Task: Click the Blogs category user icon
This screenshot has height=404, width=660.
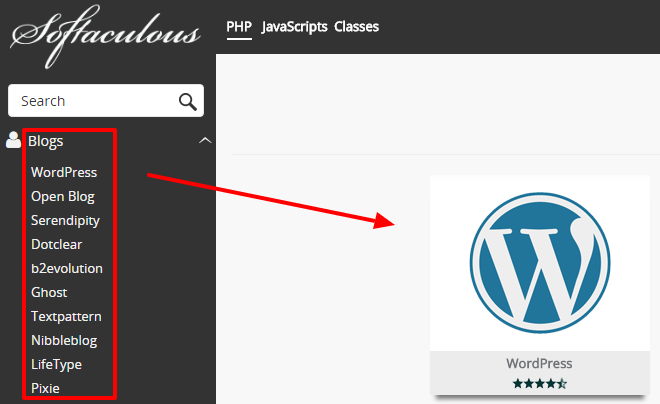Action: pyautogui.click(x=13, y=140)
